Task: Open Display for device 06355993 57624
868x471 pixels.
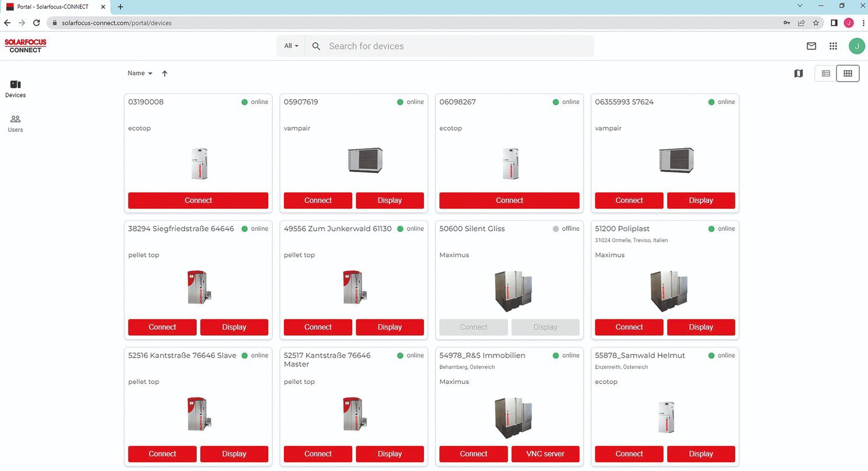Action: click(x=701, y=200)
